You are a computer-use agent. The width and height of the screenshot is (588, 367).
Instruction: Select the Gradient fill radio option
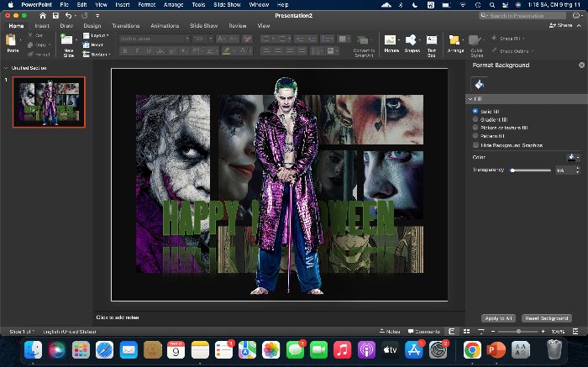[475, 119]
